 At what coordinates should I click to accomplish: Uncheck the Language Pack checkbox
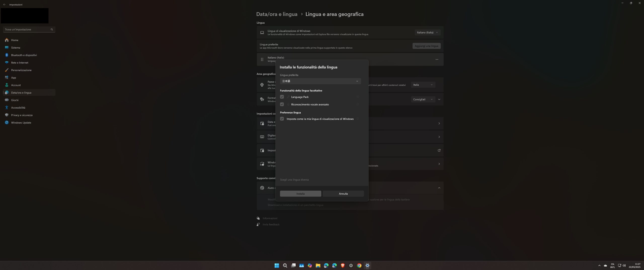click(x=282, y=97)
